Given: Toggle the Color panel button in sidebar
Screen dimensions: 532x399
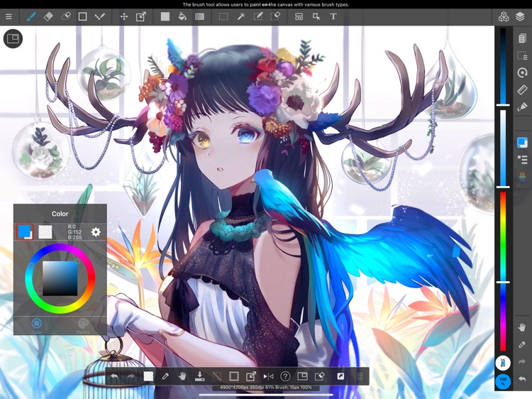Looking at the screenshot, I should 522,143.
